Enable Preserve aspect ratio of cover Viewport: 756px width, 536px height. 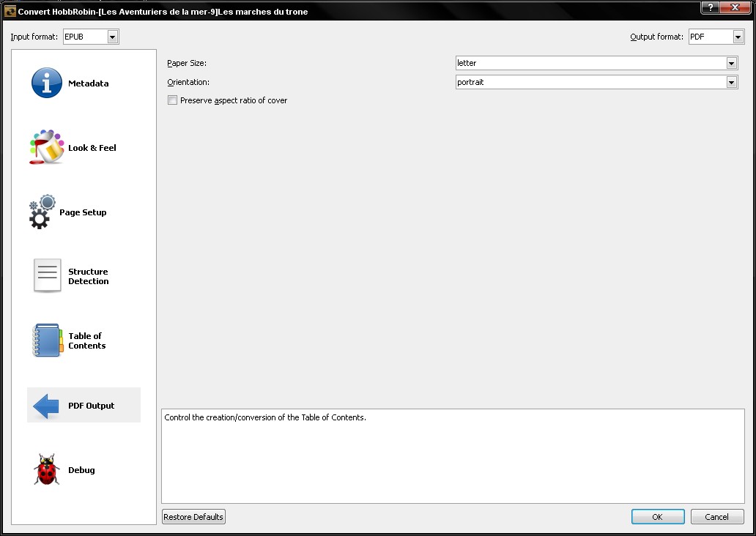172,100
